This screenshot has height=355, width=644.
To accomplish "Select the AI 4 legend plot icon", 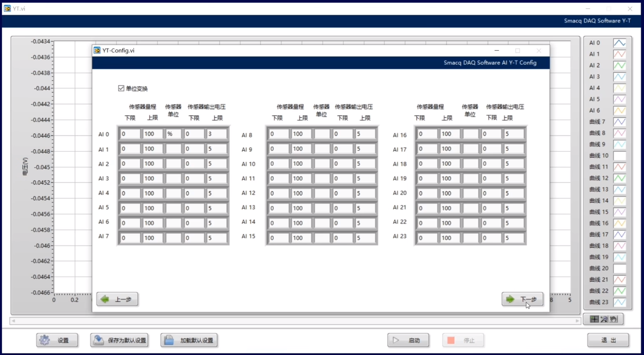I will pyautogui.click(x=620, y=88).
